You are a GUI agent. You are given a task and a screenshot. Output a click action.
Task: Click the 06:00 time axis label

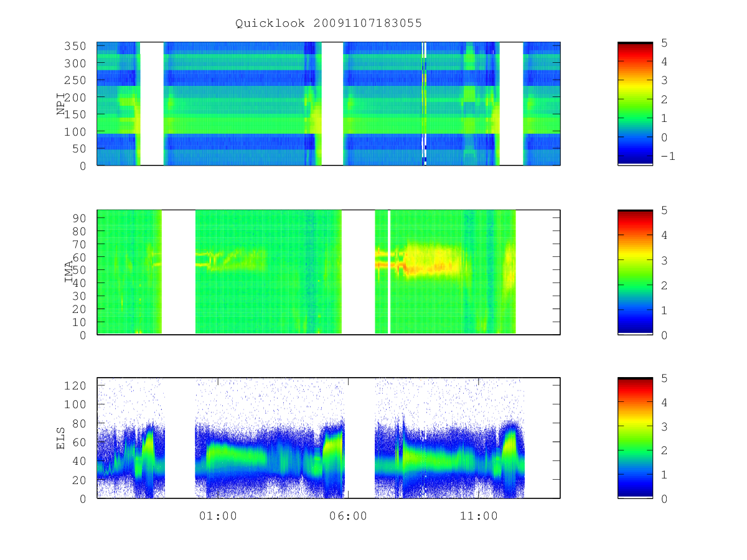(x=348, y=516)
